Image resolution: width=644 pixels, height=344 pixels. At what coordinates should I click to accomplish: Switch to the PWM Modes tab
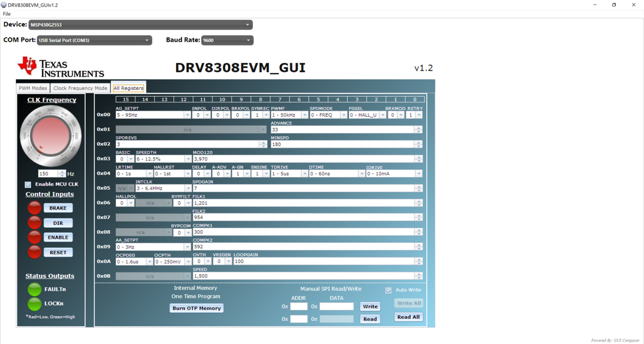[x=33, y=88]
